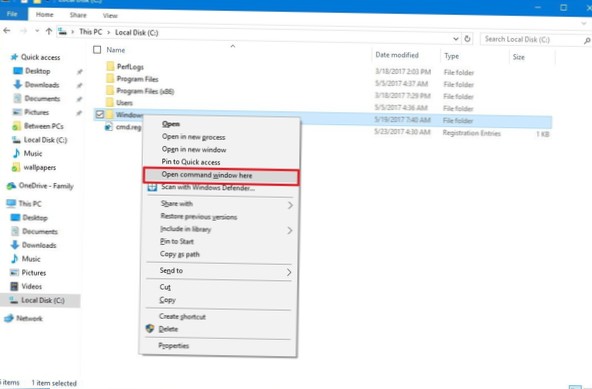Select This PC in the navigation pane

click(30, 204)
